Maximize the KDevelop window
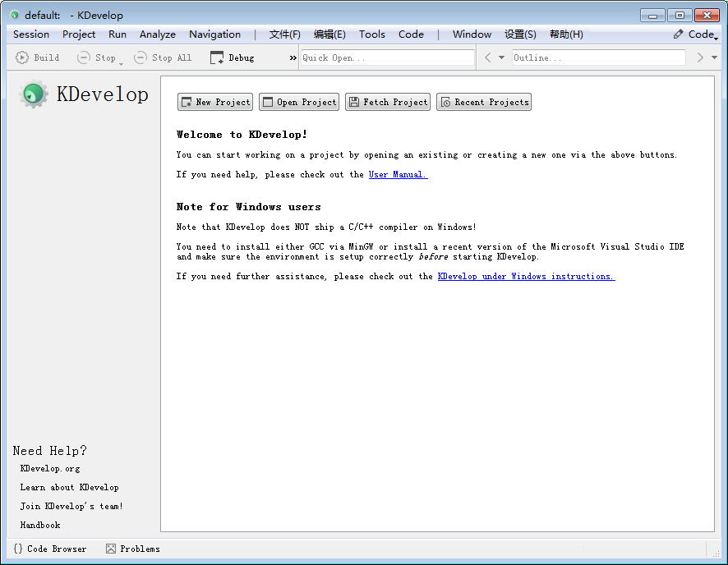Viewport: 728px width, 565px height. [x=680, y=16]
